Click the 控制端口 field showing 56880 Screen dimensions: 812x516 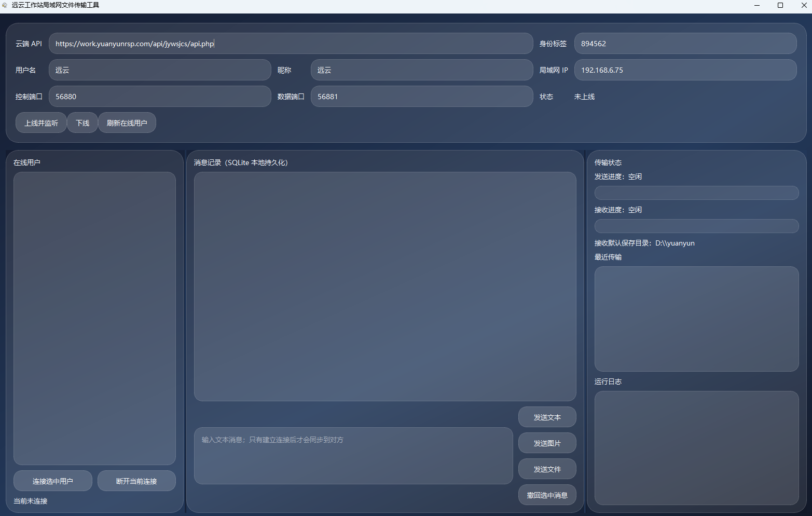pyautogui.click(x=160, y=97)
